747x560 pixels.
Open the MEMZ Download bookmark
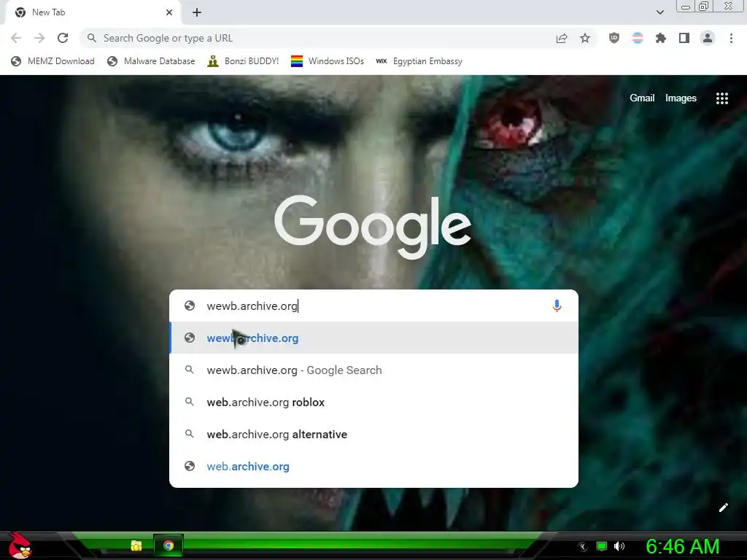[x=53, y=61]
